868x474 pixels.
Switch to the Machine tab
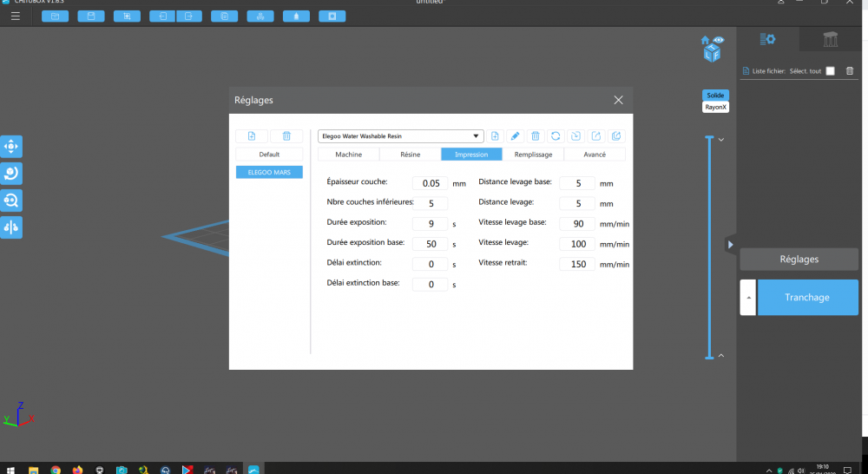[349, 155]
